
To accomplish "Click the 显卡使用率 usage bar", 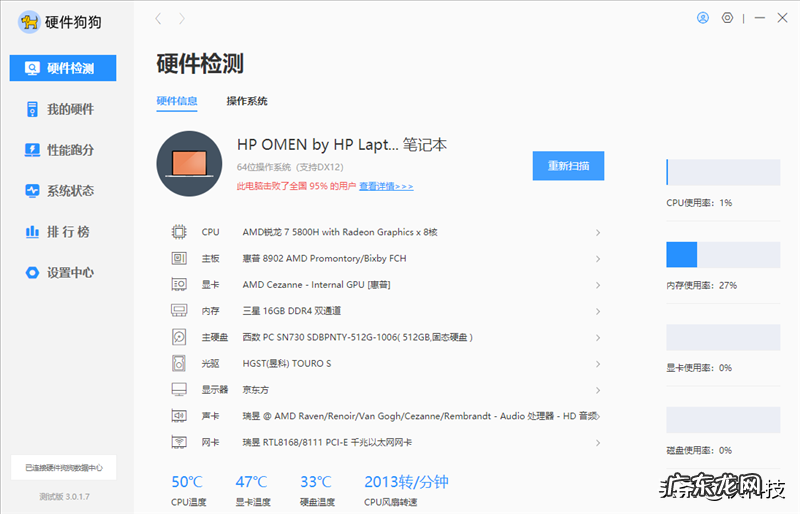I will pos(723,337).
